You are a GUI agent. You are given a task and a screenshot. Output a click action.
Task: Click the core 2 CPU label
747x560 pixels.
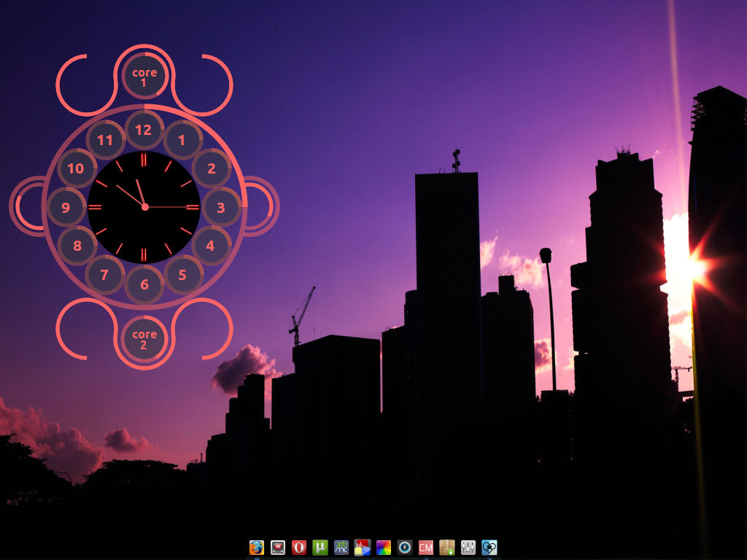144,339
